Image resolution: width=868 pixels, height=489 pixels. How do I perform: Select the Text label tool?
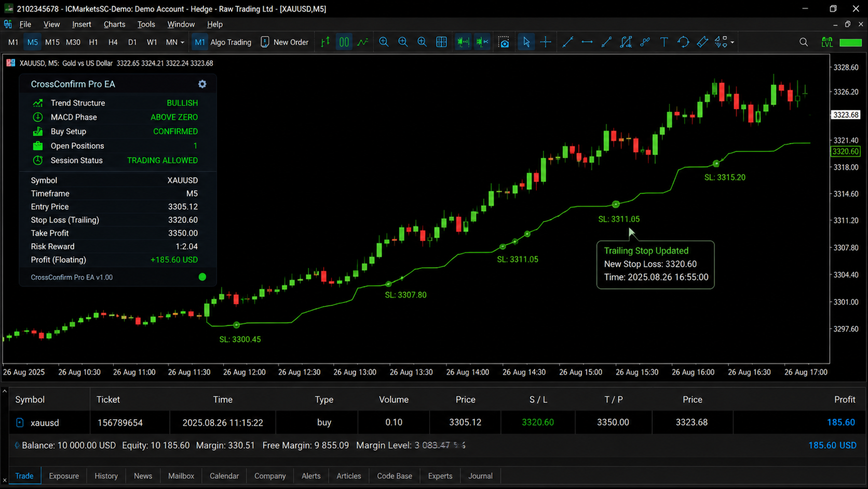(664, 42)
